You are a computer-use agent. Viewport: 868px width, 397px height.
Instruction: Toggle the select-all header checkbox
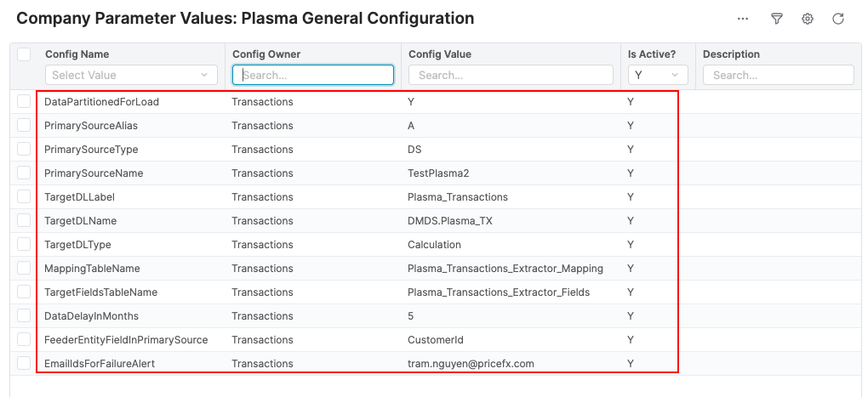tap(24, 54)
